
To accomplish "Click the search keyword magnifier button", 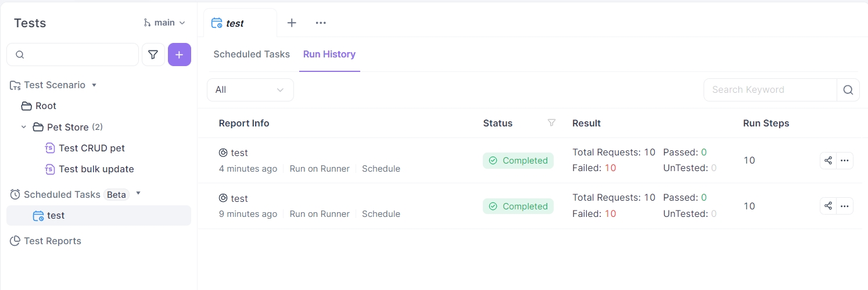I will coord(848,90).
